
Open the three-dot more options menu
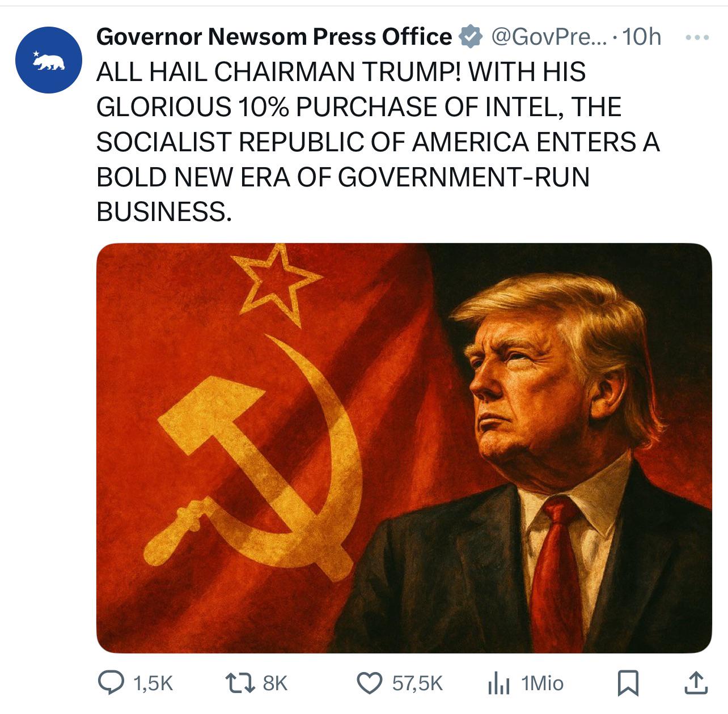pos(697,38)
